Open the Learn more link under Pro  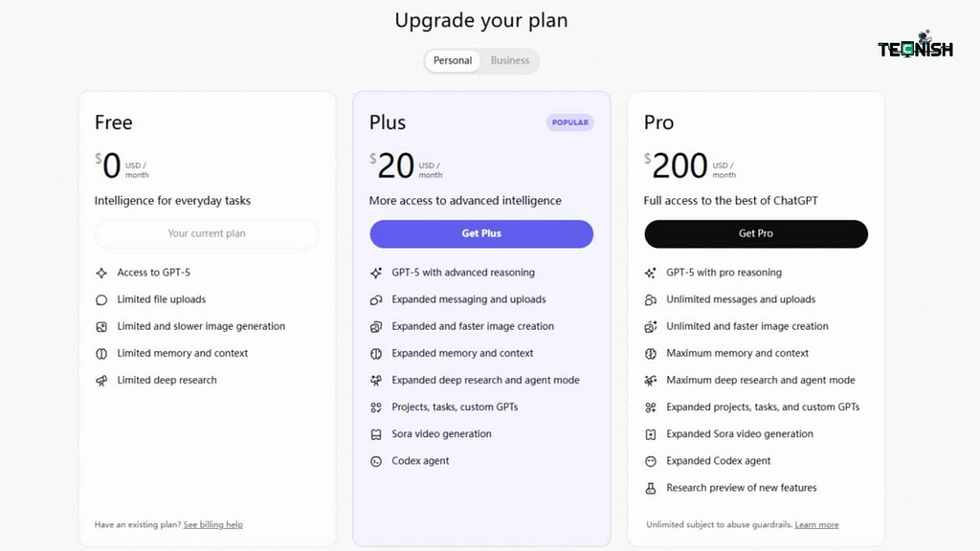coord(816,524)
